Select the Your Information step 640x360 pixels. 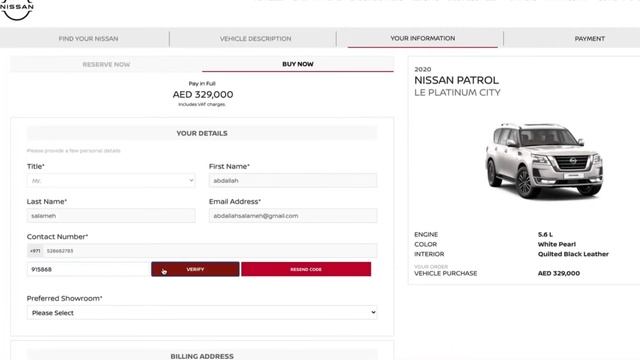422,38
